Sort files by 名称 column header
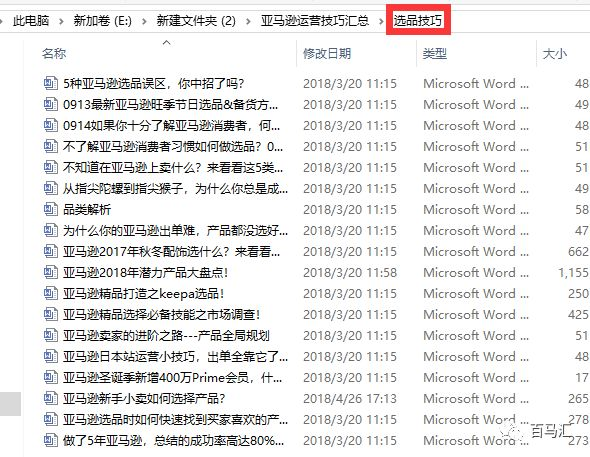 (54, 54)
